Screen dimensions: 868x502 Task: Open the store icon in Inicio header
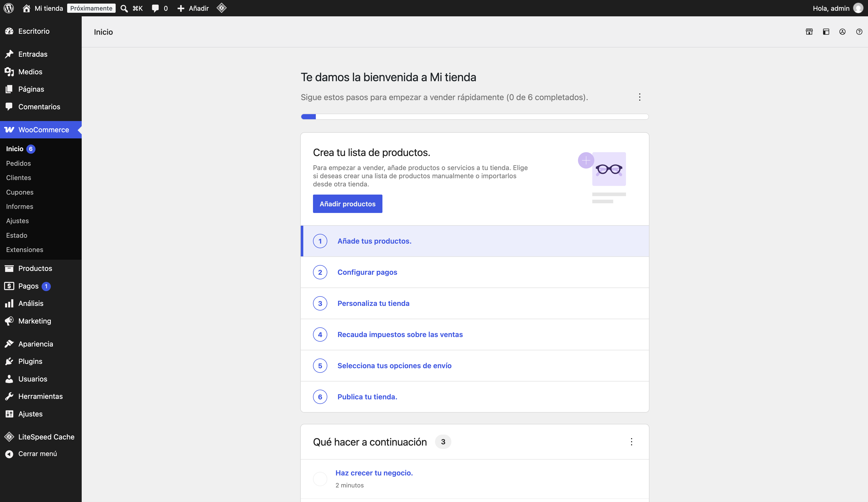click(810, 32)
